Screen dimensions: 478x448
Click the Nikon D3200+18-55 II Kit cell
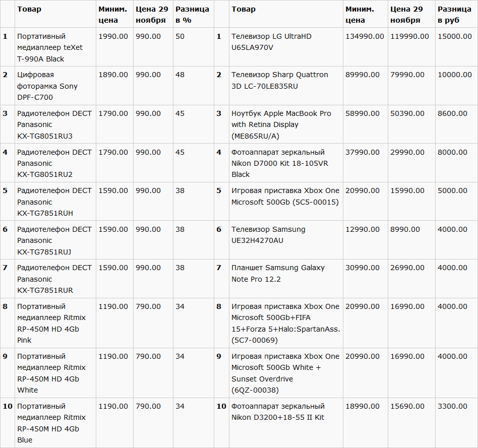[x=278, y=411]
